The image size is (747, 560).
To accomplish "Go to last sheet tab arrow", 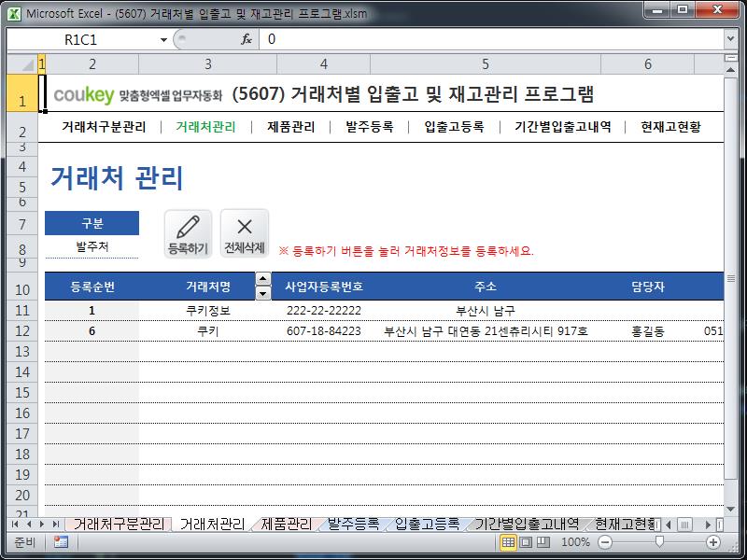I will click(x=56, y=525).
